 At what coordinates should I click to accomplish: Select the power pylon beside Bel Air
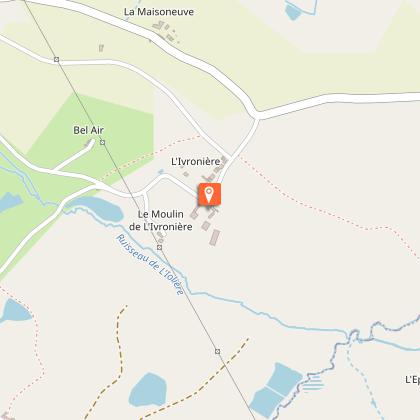click(x=103, y=142)
